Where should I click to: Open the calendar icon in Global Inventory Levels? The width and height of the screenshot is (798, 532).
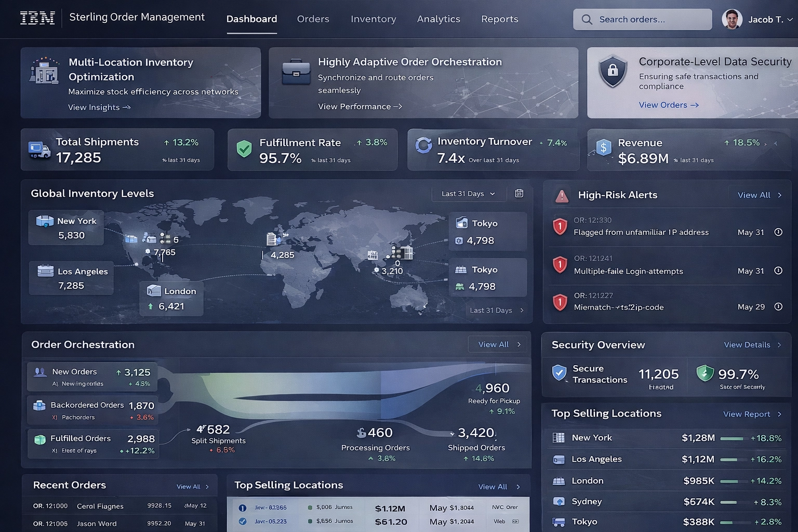[518, 193]
